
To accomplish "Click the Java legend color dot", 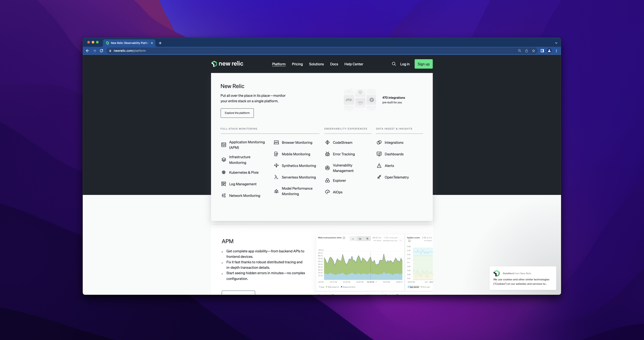I will [x=319, y=287].
